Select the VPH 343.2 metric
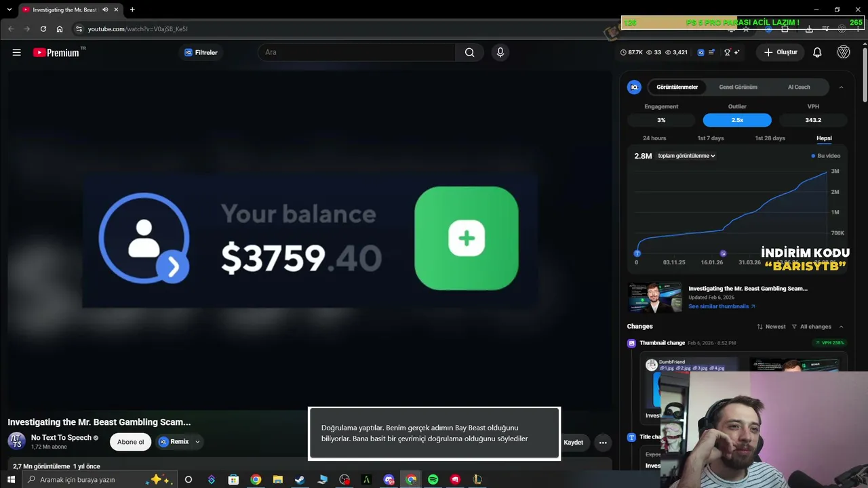 click(x=813, y=120)
